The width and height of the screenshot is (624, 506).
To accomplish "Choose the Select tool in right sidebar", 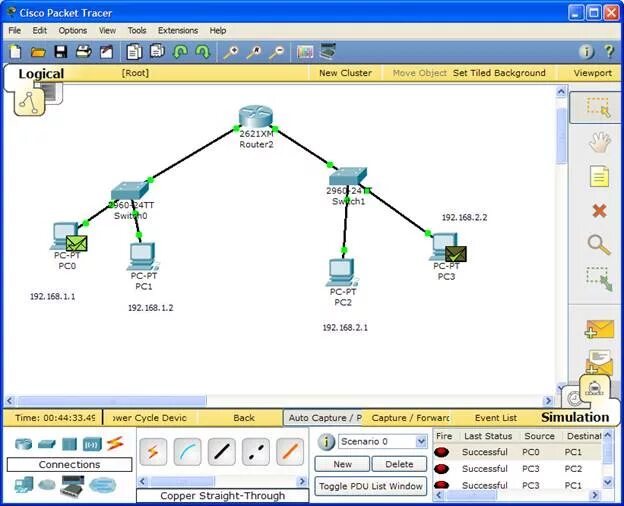I will point(598,107).
